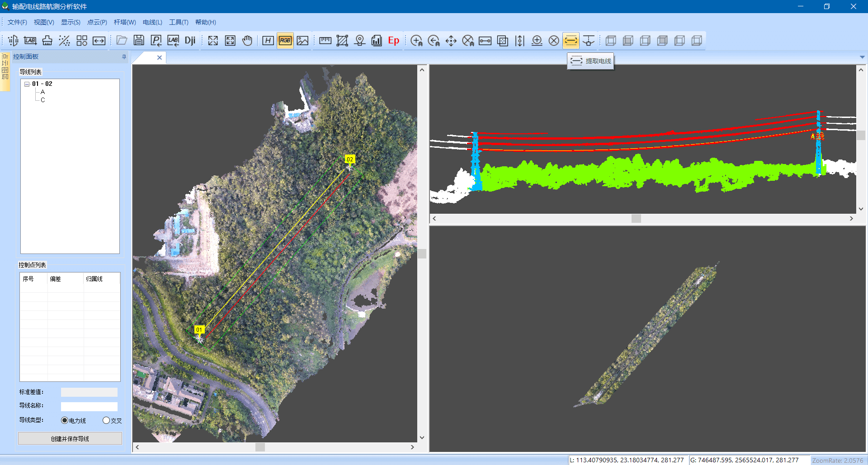This screenshot has width=868, height=465.
Task: Click the save floppy disk icon
Action: pyautogui.click(x=139, y=41)
